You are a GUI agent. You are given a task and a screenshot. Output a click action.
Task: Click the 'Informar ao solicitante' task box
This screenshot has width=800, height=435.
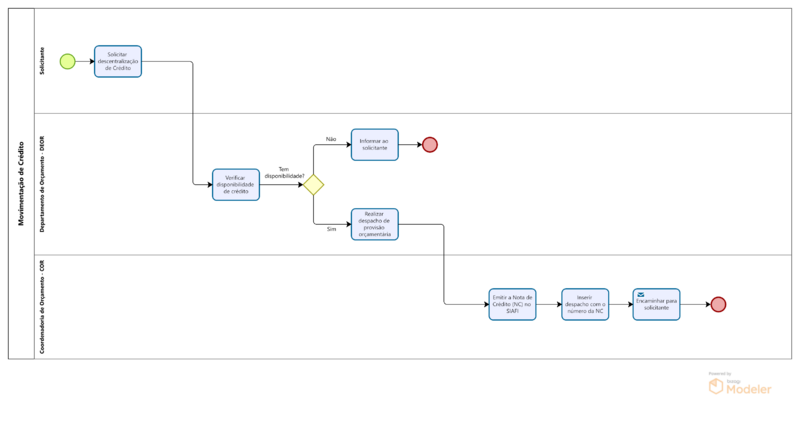(374, 144)
